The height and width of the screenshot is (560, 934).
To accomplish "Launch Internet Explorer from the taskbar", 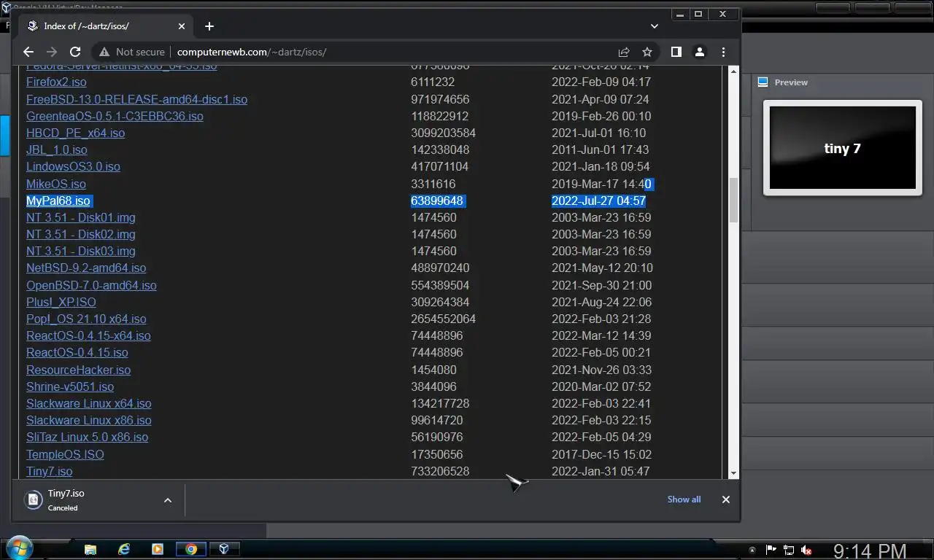I will tap(124, 549).
